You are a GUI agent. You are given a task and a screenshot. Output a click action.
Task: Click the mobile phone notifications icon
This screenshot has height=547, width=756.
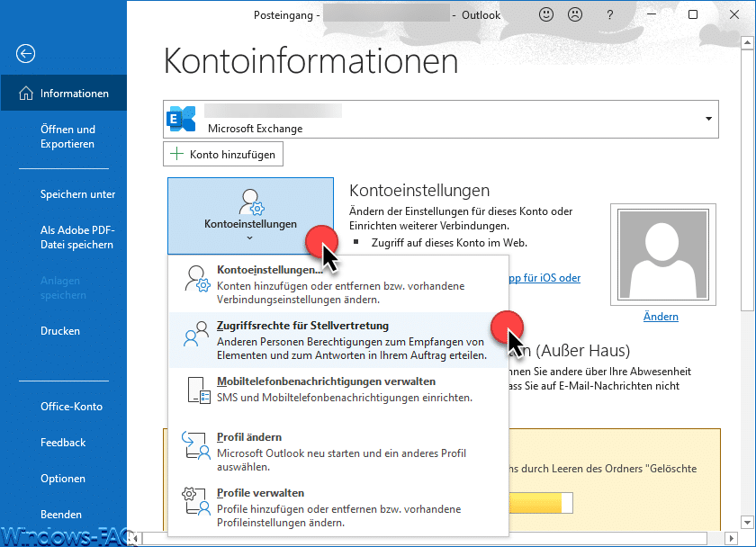tap(199, 390)
